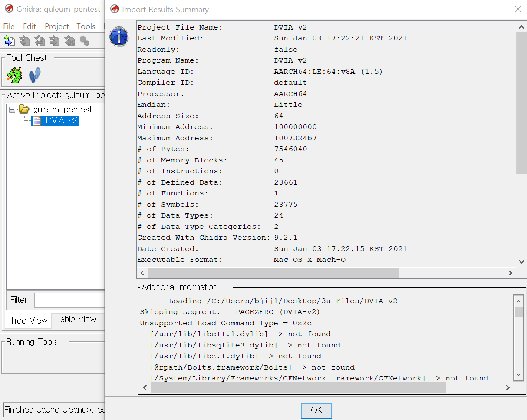Launch the CodeBrowser dragon tool in Tool Chest

[x=14, y=75]
